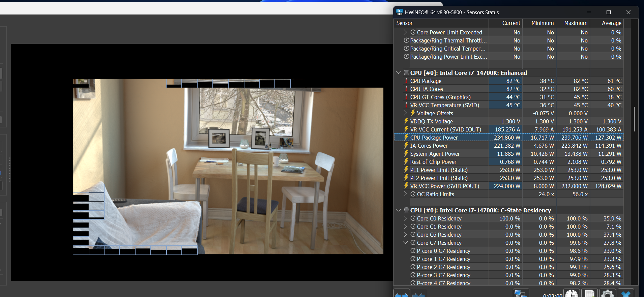The height and width of the screenshot is (297, 644).
Task: Click the P-core 1 C7 Residency row
Action: pyautogui.click(x=509, y=259)
